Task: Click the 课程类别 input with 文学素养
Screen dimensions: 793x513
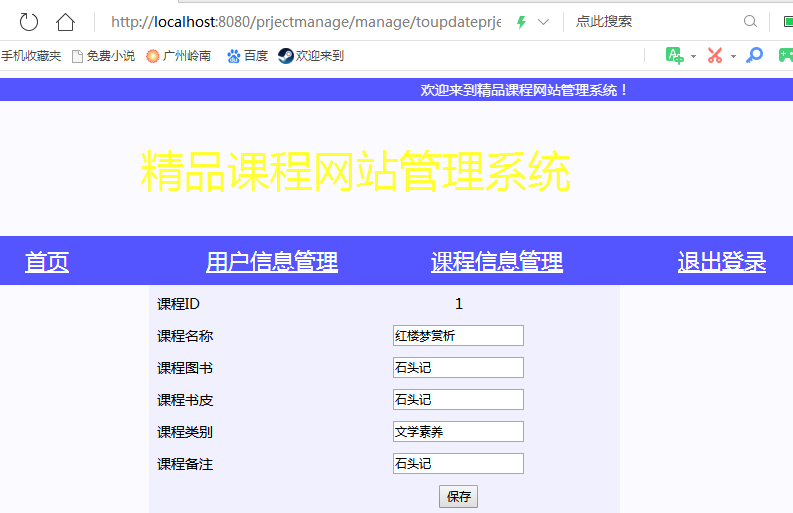Action: point(458,432)
